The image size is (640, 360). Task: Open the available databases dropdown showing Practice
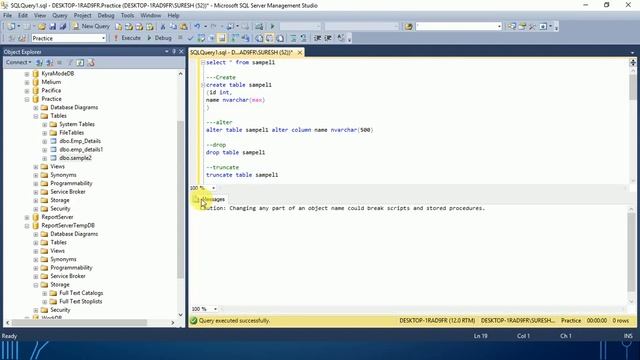[69, 38]
